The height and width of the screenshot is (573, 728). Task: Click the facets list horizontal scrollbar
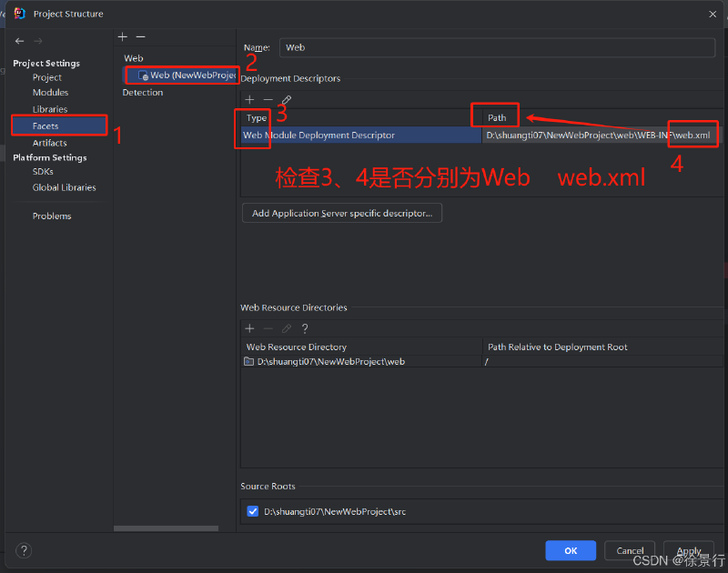166,528
